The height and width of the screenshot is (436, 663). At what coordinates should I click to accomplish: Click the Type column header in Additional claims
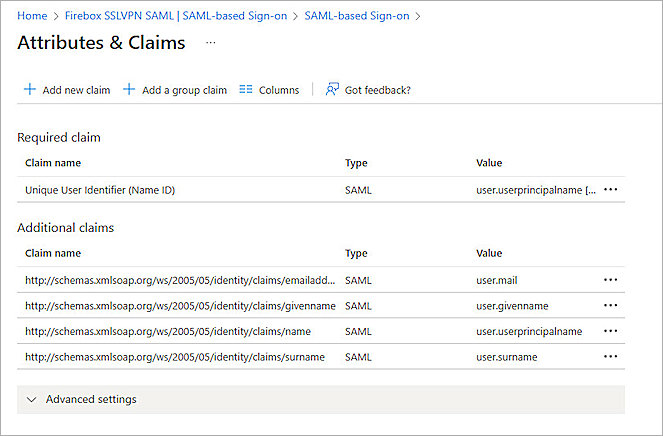tap(356, 254)
